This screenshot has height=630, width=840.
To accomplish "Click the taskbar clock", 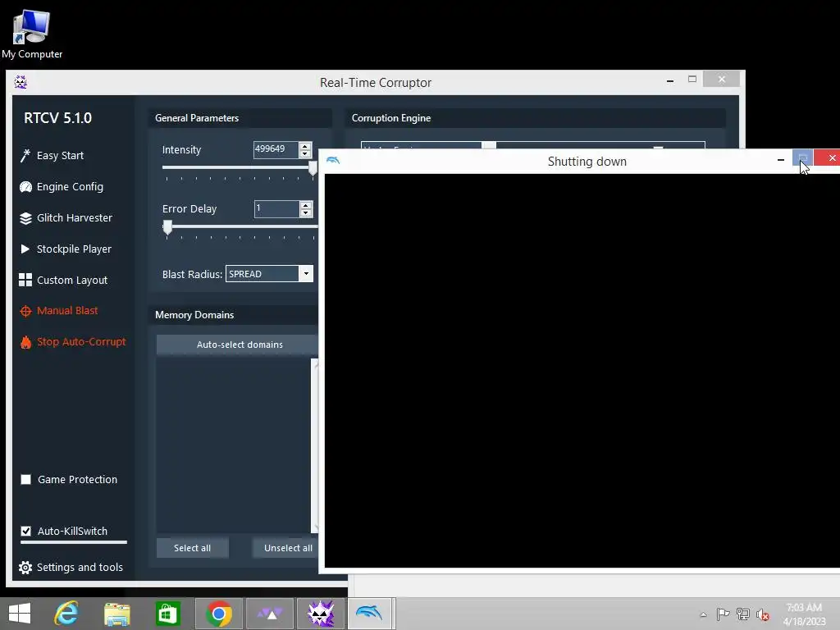I will pyautogui.click(x=804, y=614).
